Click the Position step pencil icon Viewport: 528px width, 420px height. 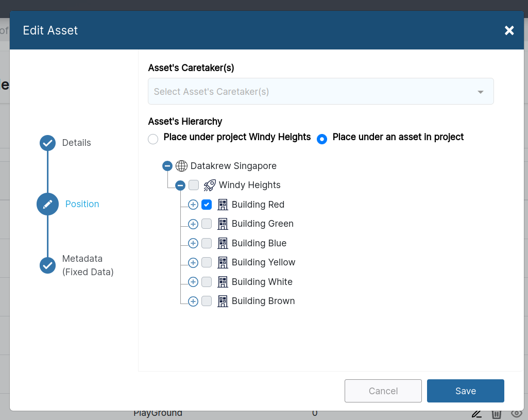point(47,204)
